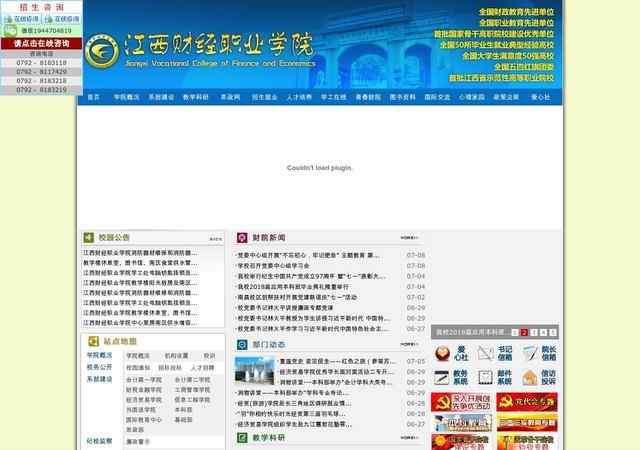Open the 教学楼休息室 announcement in 校园公告
Screen dimensions: 640x450
click(x=140, y=263)
